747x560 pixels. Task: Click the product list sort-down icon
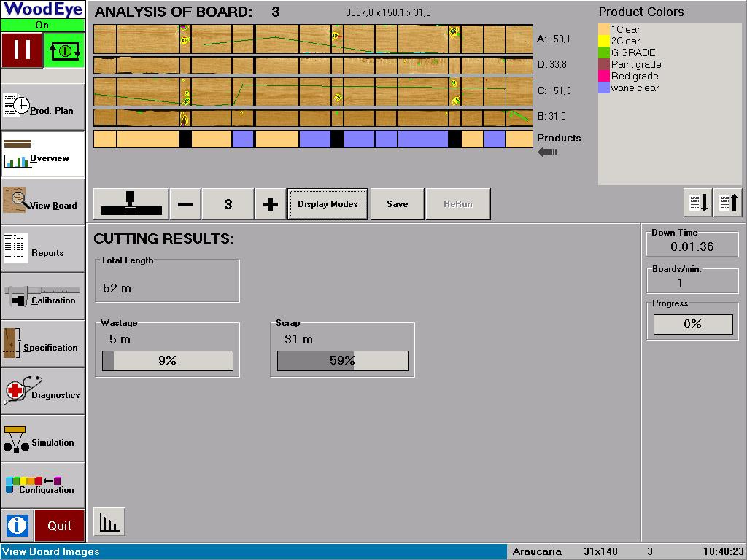[x=697, y=203]
